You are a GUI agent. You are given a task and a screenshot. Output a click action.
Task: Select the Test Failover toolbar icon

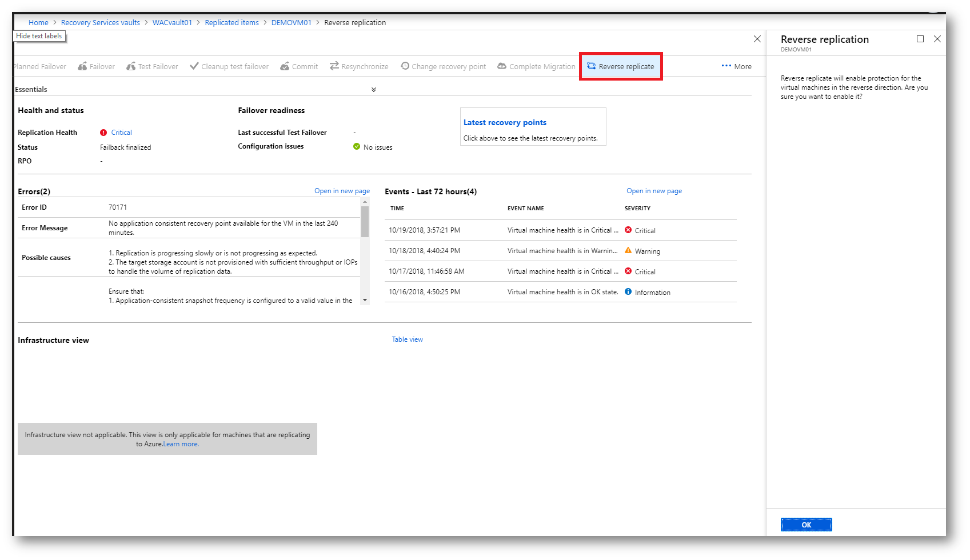[131, 66]
